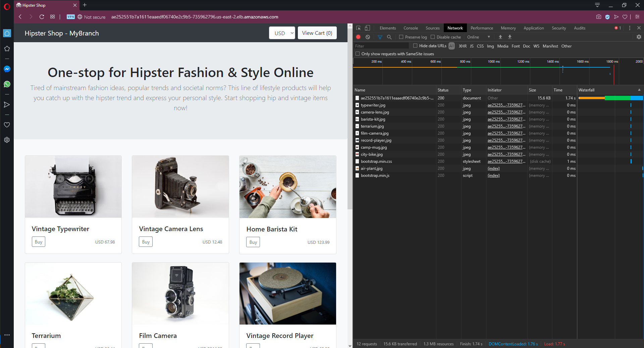Switch to the Performance tab

point(482,28)
